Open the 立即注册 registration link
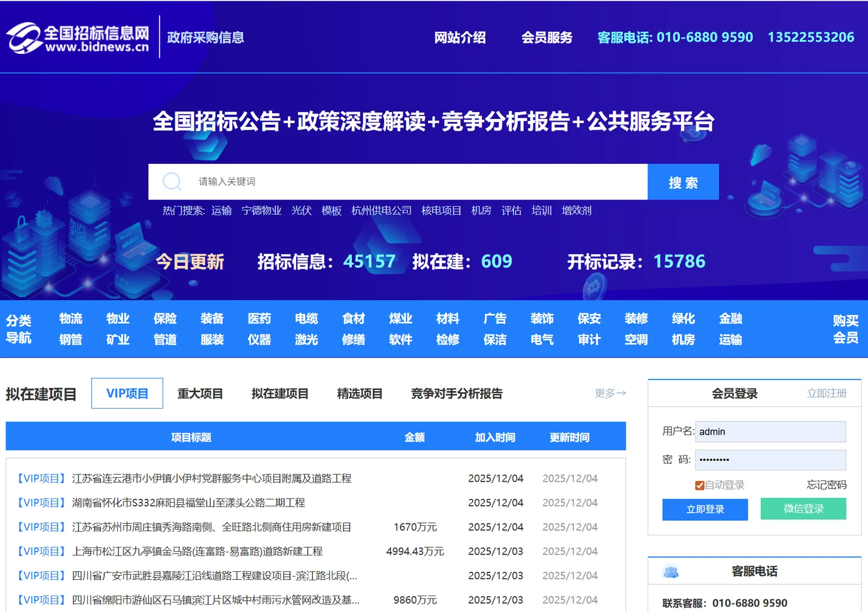The height and width of the screenshot is (612, 868). tap(827, 393)
